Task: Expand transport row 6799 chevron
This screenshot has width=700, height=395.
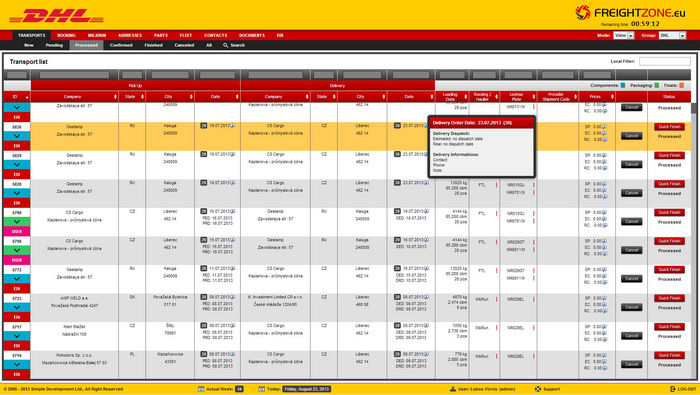Action: click(x=17, y=221)
